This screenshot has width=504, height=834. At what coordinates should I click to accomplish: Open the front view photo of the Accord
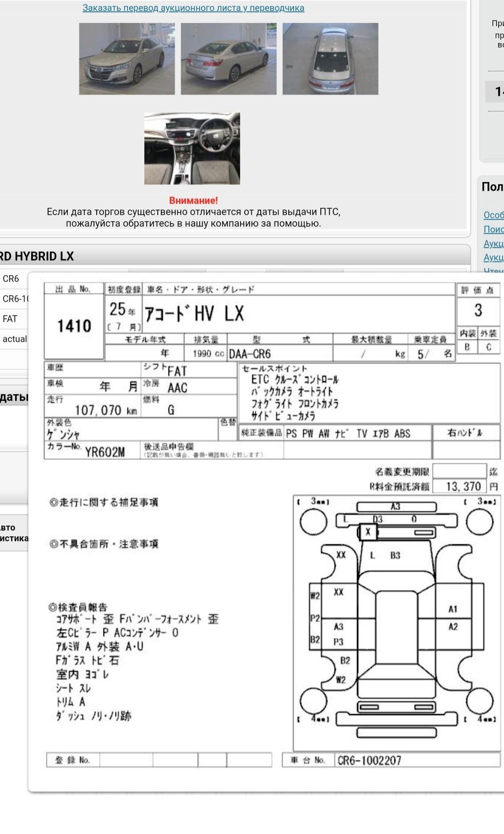pos(127,59)
